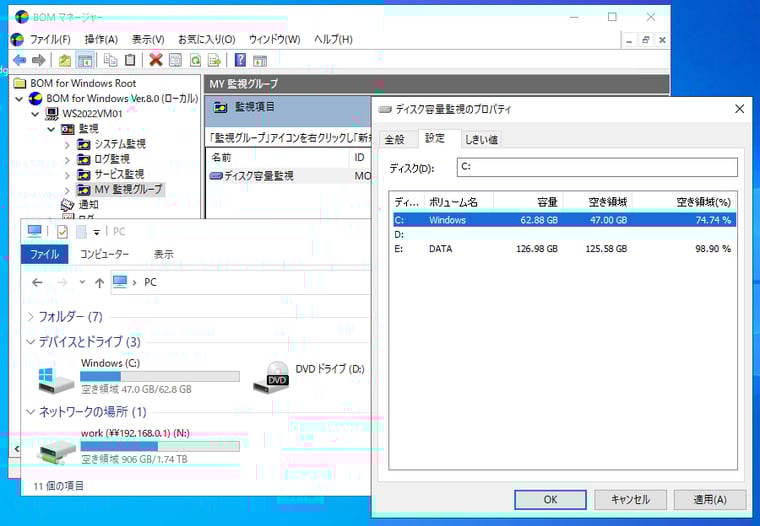Expand the サービス監視 node

tap(67, 175)
